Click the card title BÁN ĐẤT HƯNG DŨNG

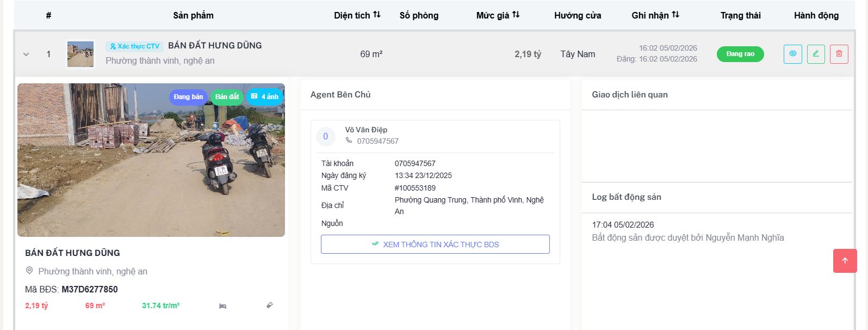72,253
